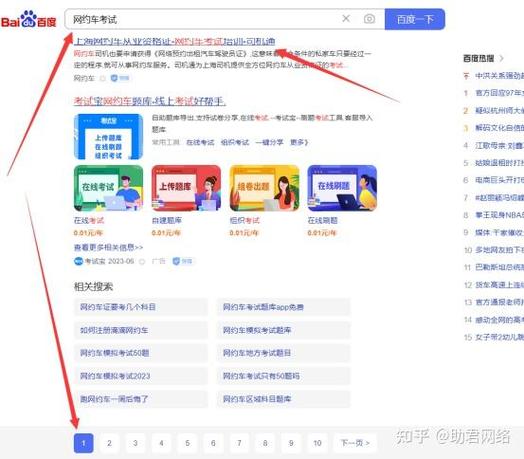524x459 pixels.
Task: Click the 考试宝 blue ad thumbnail
Action: pyautogui.click(x=108, y=137)
